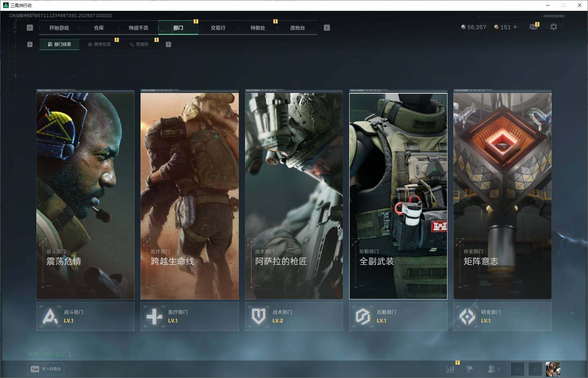The width and height of the screenshot is (588, 378).
Task: Click the 后勤部门 LV.1 panel
Action: click(x=398, y=317)
